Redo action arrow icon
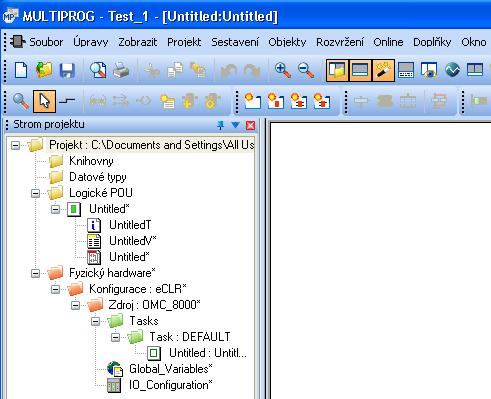 [x=252, y=70]
